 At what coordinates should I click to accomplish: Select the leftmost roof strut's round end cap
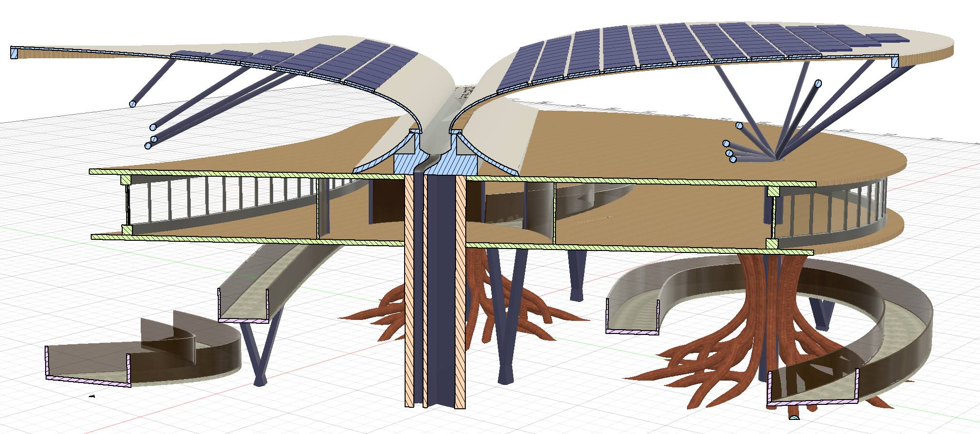(133, 104)
